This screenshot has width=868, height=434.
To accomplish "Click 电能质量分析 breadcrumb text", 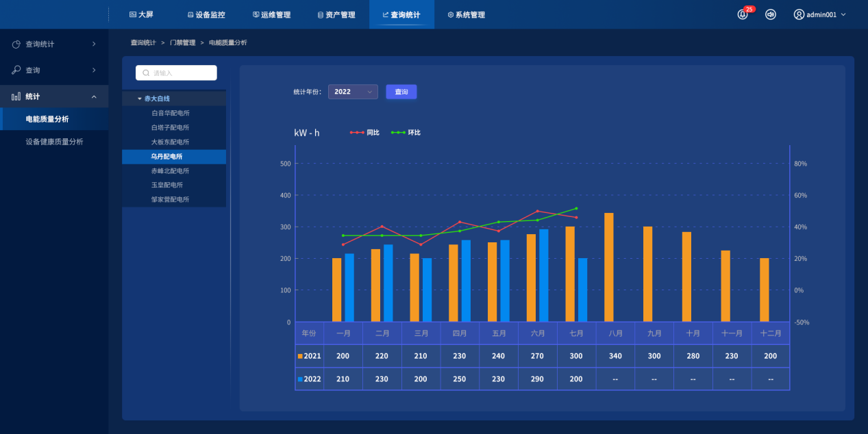I will (228, 42).
